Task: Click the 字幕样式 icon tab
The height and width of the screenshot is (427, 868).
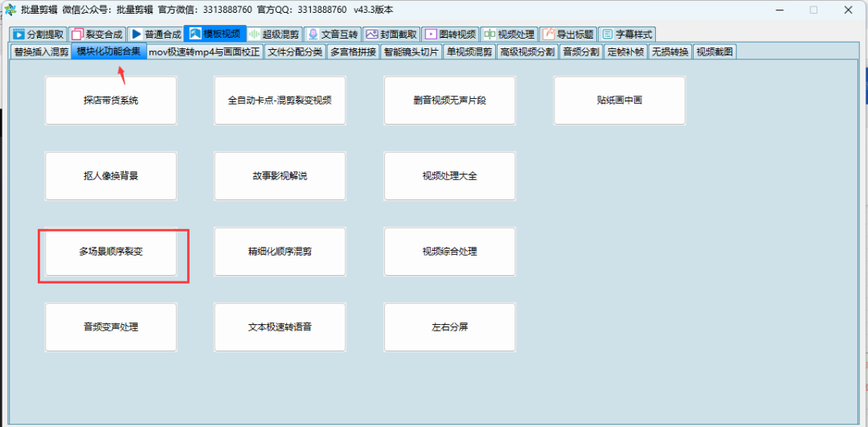Action: pyautogui.click(x=608, y=35)
